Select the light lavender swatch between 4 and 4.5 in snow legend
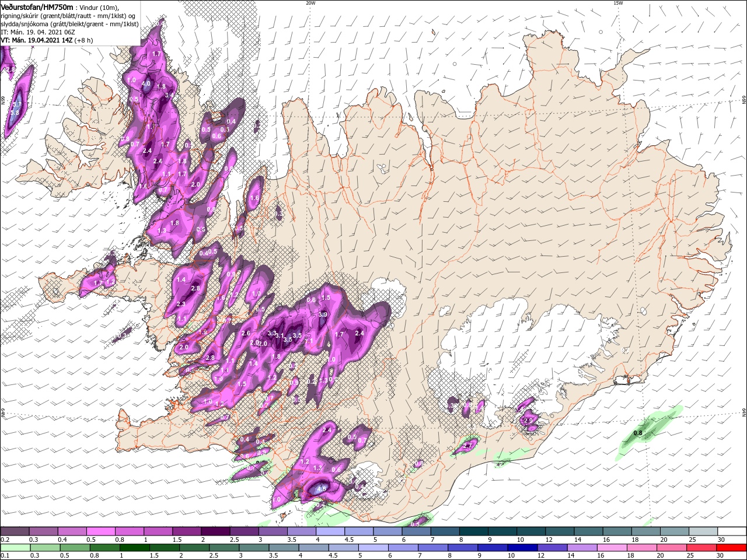This screenshot has width=747, height=560. coord(330,531)
